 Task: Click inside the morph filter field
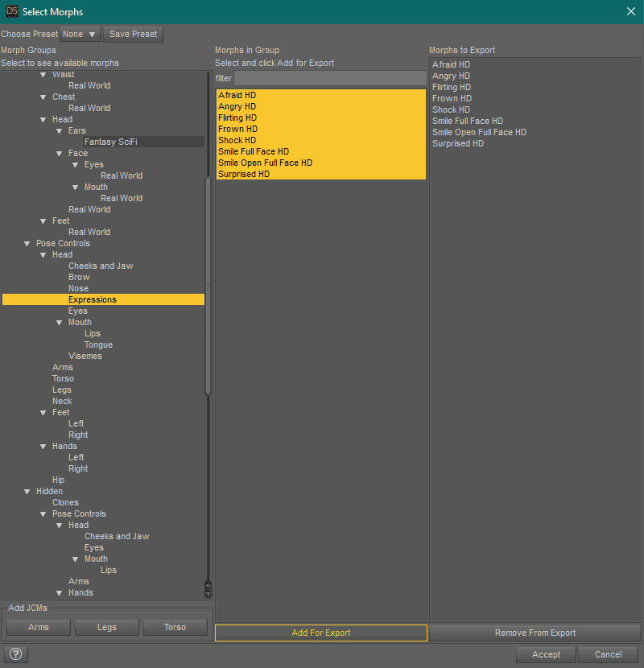[330, 78]
